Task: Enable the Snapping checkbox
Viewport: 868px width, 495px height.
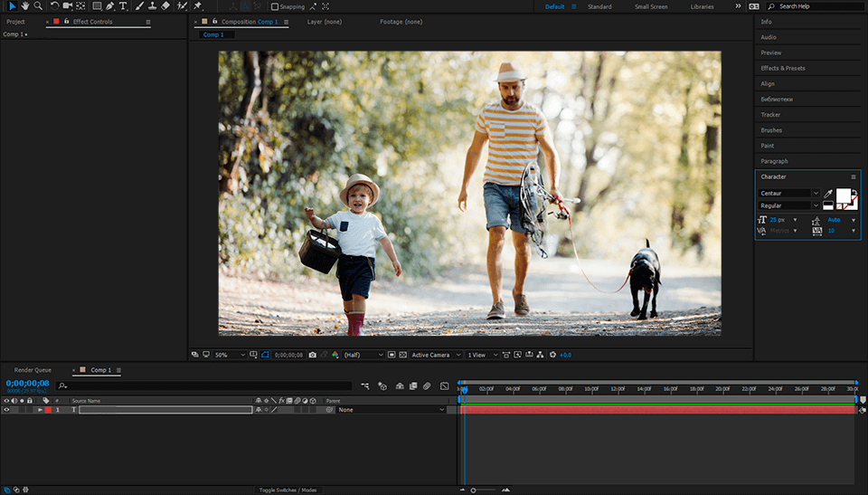Action: coord(275,6)
